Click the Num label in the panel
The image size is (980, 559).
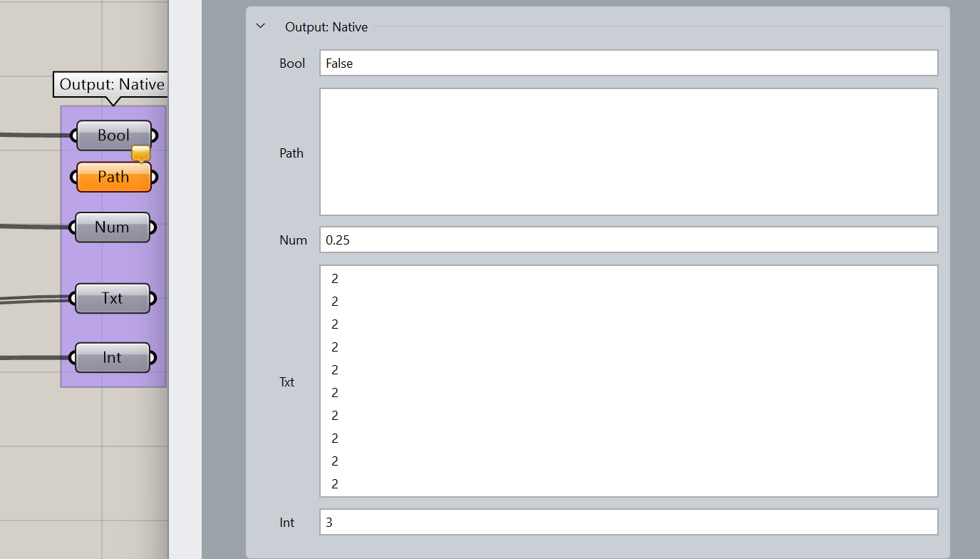[293, 240]
